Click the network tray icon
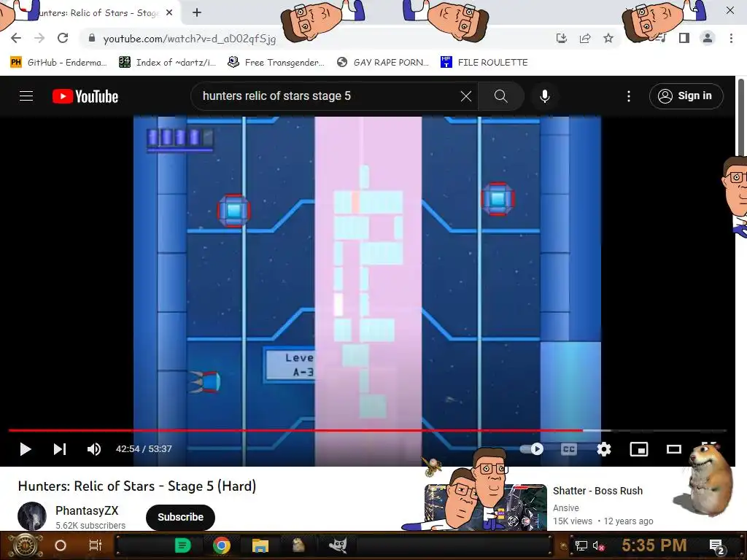 [x=581, y=546]
